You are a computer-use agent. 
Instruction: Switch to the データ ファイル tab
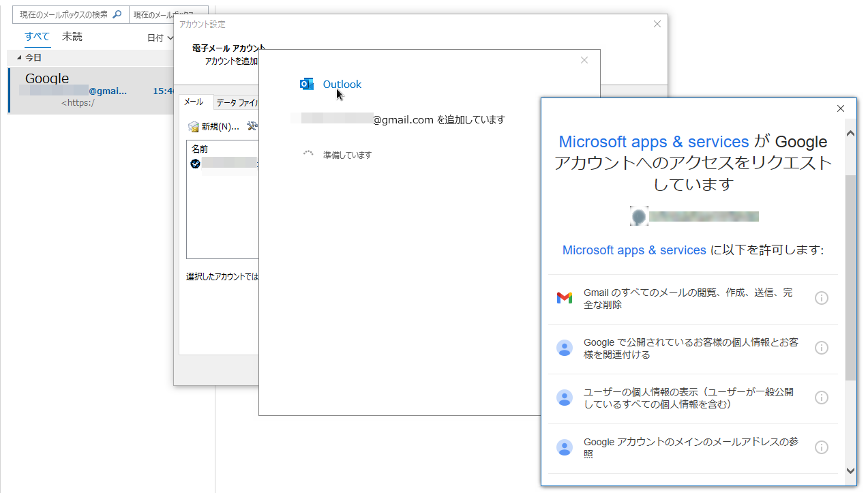pyautogui.click(x=237, y=103)
